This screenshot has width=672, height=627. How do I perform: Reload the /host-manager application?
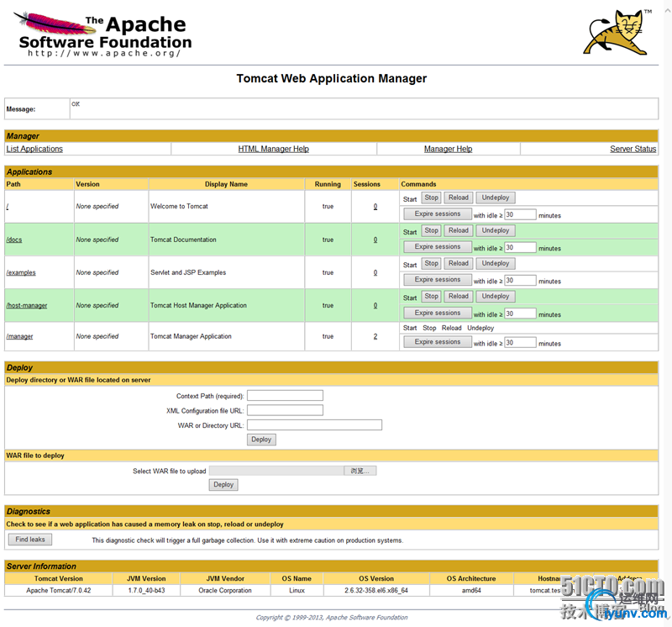click(459, 297)
